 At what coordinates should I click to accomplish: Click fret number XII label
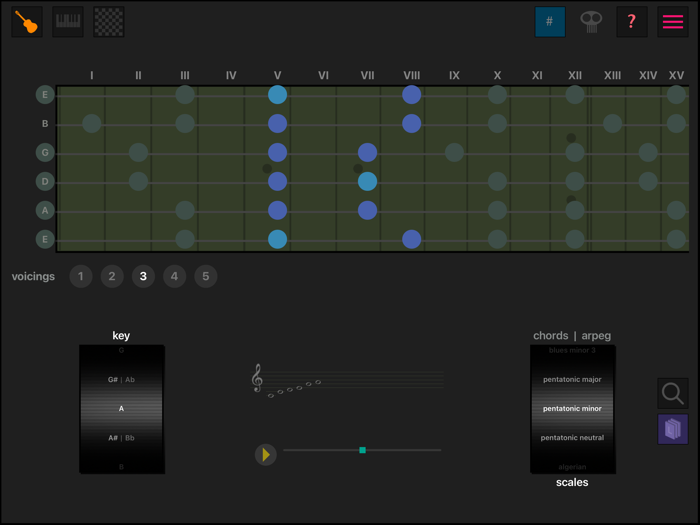(575, 75)
